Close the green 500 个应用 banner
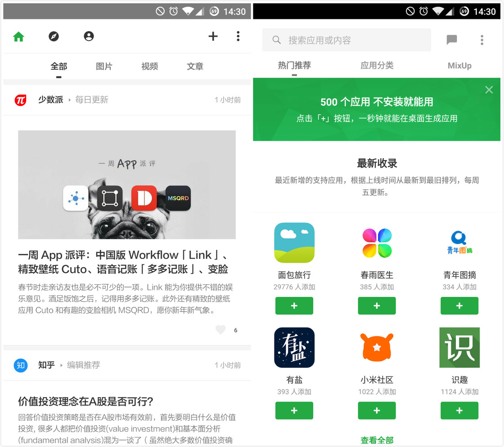The height and width of the screenshot is (447, 504). [x=489, y=90]
